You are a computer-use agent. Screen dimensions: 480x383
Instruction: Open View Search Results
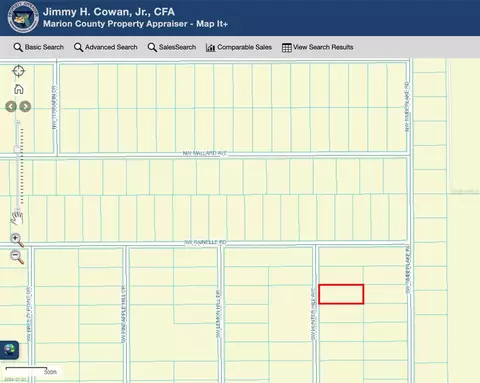tap(317, 47)
